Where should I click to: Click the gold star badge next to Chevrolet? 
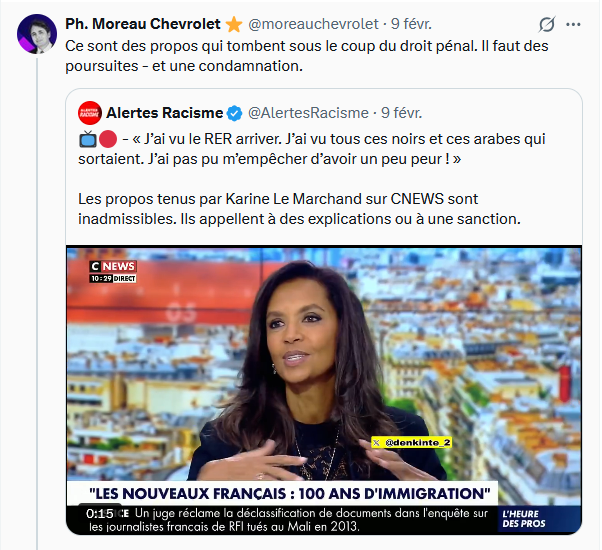point(234,25)
